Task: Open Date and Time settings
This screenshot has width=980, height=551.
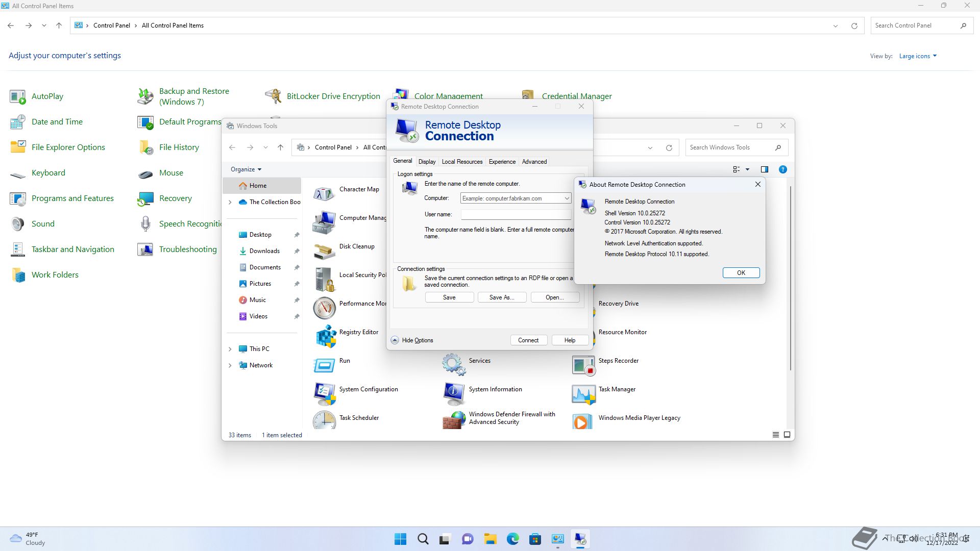Action: click(x=46, y=122)
